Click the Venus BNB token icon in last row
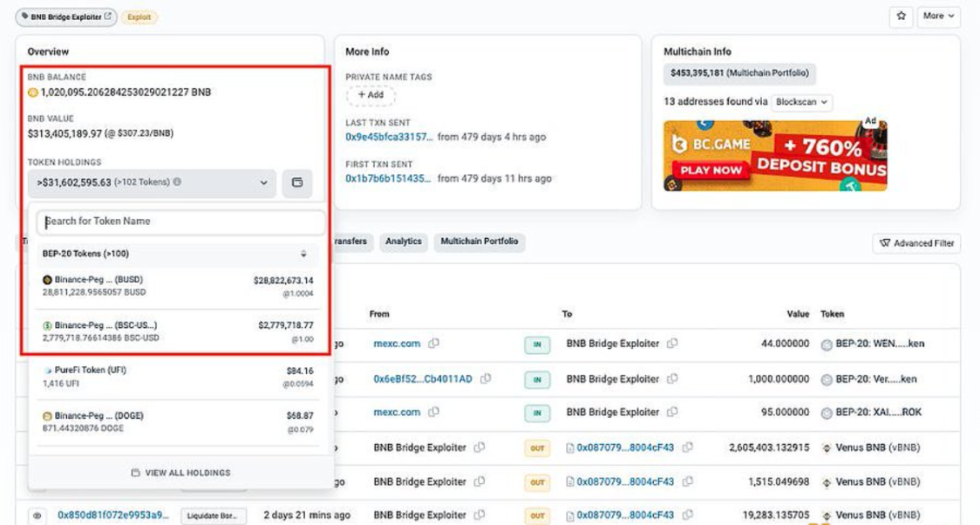The width and height of the screenshot is (980, 525). [827, 515]
